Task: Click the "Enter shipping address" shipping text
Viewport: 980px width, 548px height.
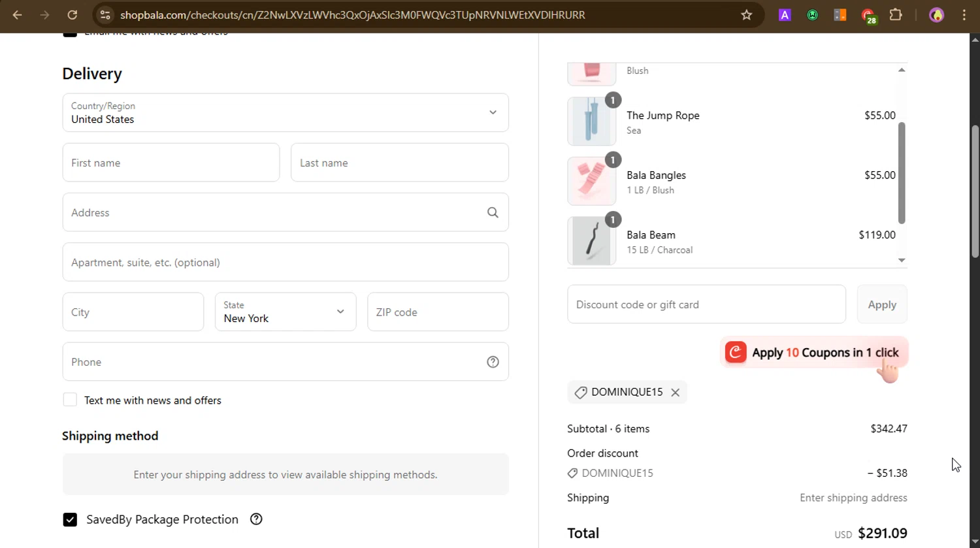Action: (x=853, y=498)
